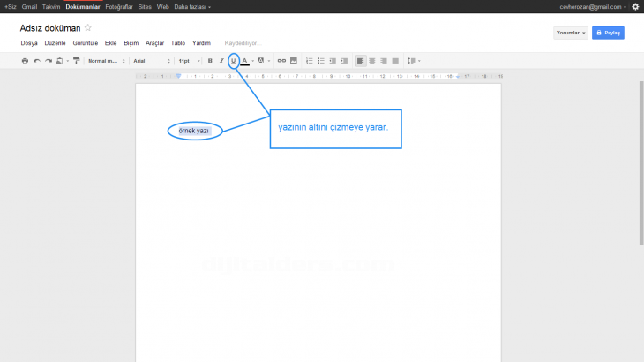Select the Paint format roller icon
Image resolution: width=644 pixels, height=362 pixels.
tap(76, 61)
